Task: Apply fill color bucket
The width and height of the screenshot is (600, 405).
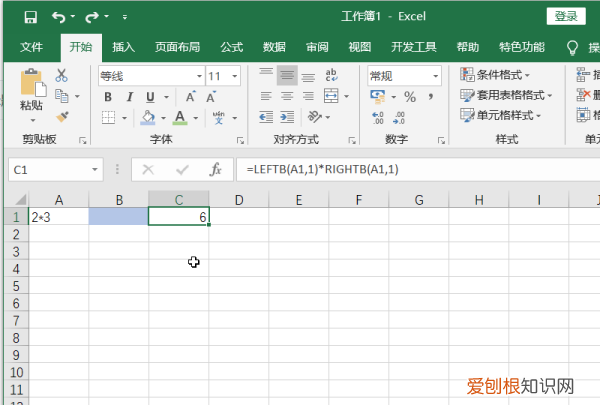Action: (148, 118)
